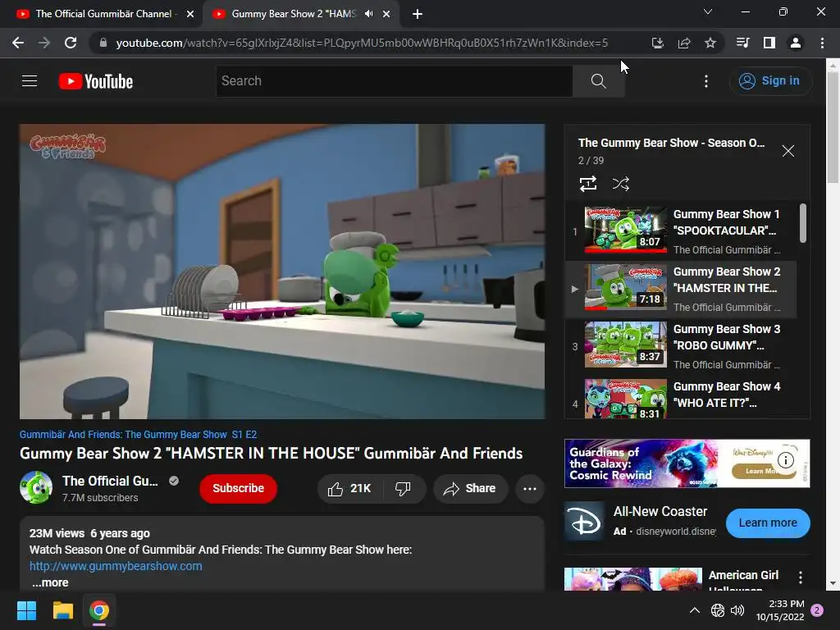The image size is (840, 630).
Task: Open the Gummibär channel avatar
Action: (36, 488)
